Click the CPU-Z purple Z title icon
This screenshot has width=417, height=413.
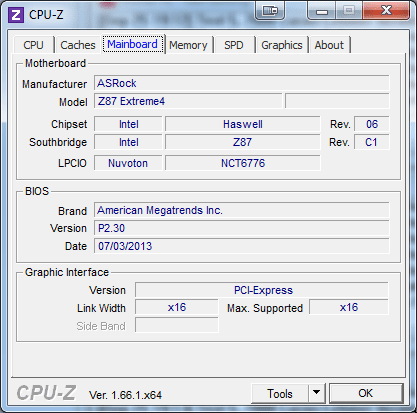tap(16, 14)
